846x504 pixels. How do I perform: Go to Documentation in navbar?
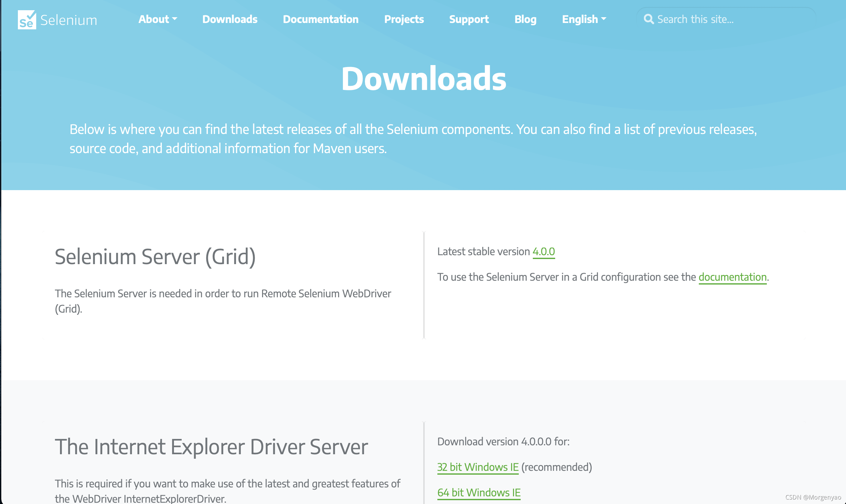(x=321, y=19)
